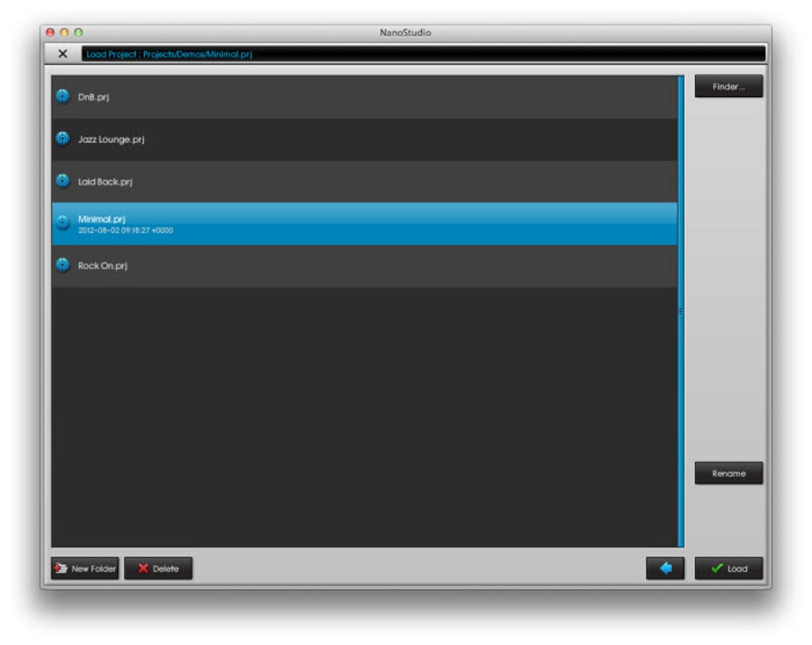This screenshot has width=812, height=645.
Task: Click the Load Project path field
Action: click(423, 54)
